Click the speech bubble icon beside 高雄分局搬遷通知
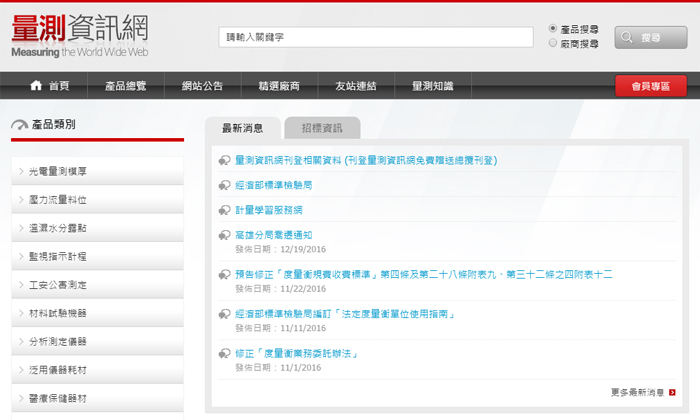This screenshot has width=700, height=420. (224, 235)
